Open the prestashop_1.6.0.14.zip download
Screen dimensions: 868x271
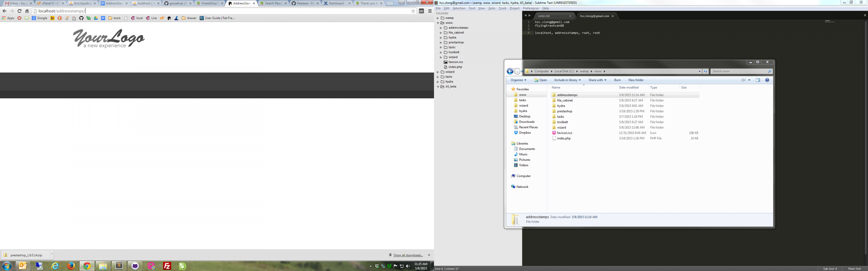(x=25, y=255)
